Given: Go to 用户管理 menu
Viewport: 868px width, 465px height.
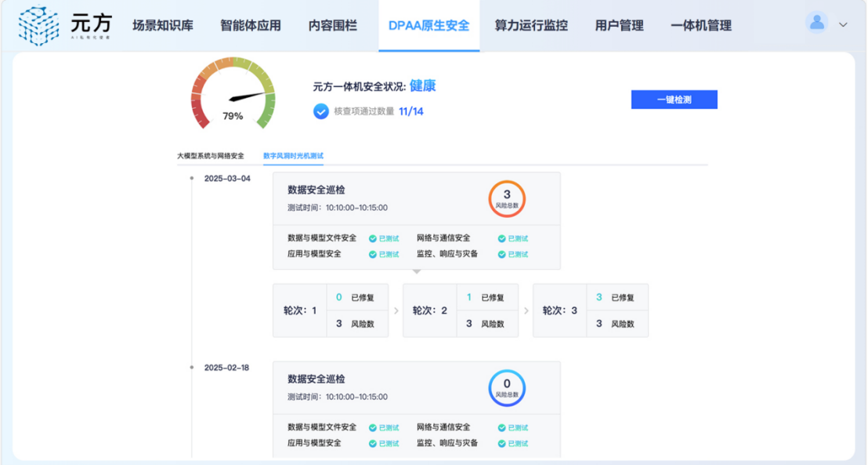Looking at the screenshot, I should (x=620, y=26).
